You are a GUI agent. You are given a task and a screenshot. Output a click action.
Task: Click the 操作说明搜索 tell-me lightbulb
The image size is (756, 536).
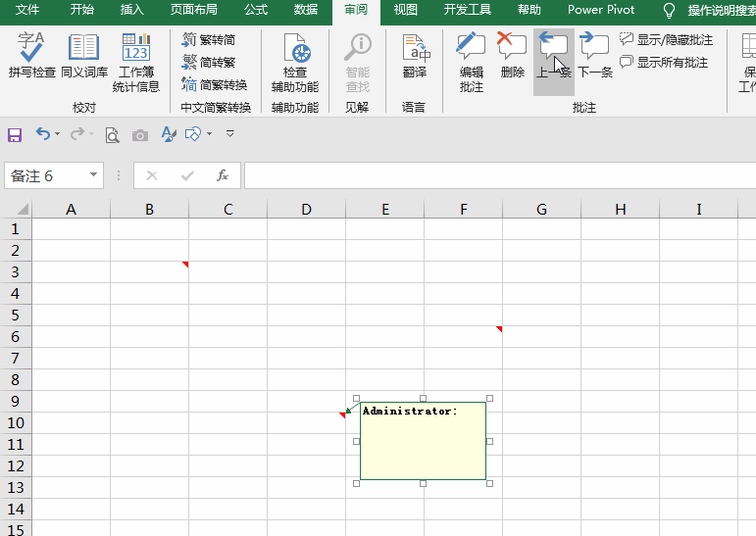(x=669, y=11)
